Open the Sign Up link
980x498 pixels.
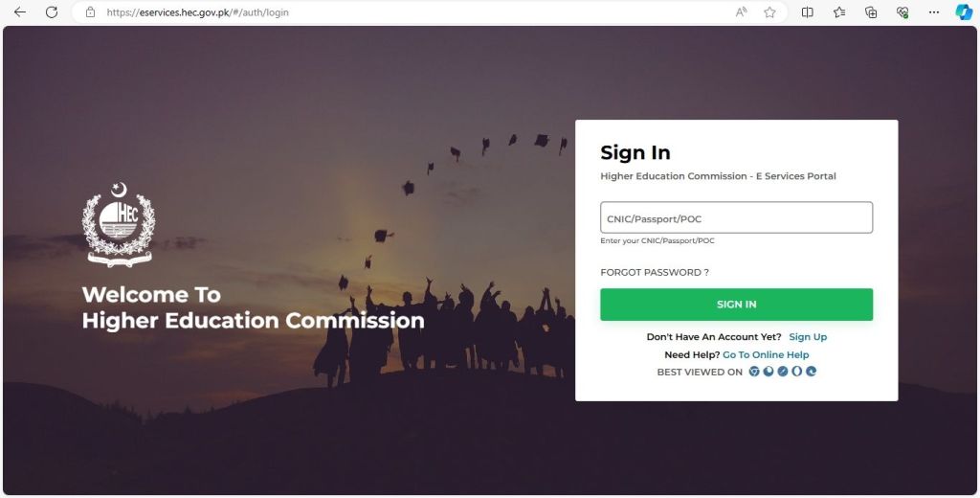point(808,336)
